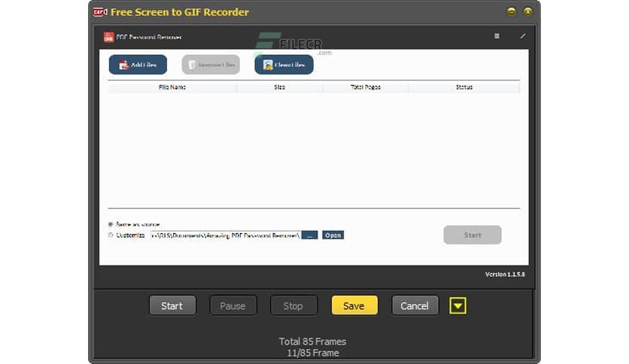Click the yellow Save button

pos(354,306)
